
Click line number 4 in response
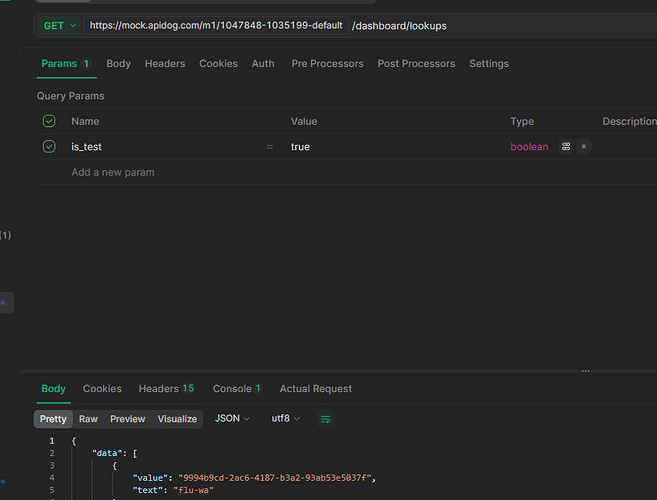[x=52, y=478]
